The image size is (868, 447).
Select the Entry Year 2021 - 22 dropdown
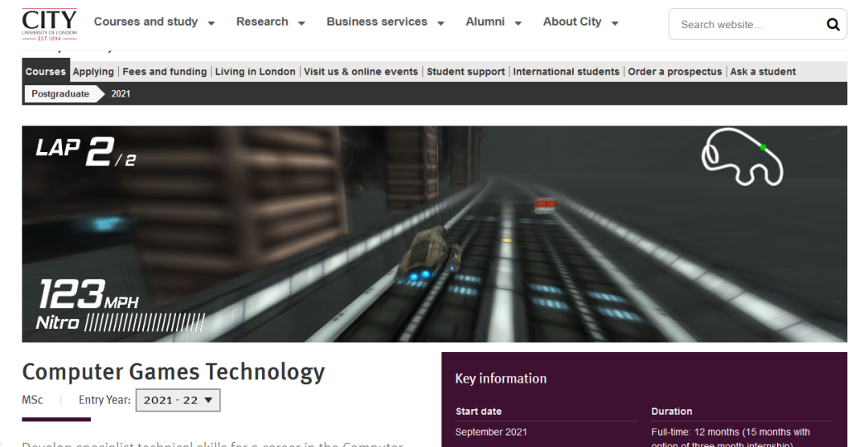[x=178, y=400]
